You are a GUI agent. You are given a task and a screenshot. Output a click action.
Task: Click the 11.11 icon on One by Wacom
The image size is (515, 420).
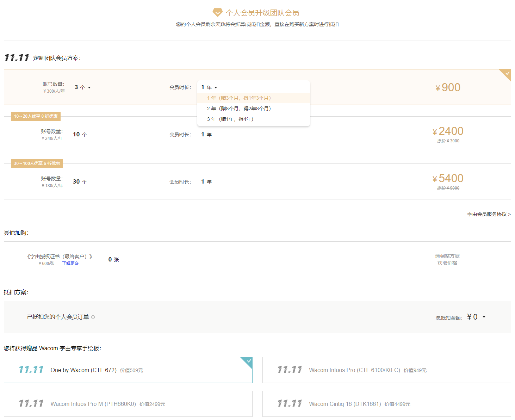[31, 370]
